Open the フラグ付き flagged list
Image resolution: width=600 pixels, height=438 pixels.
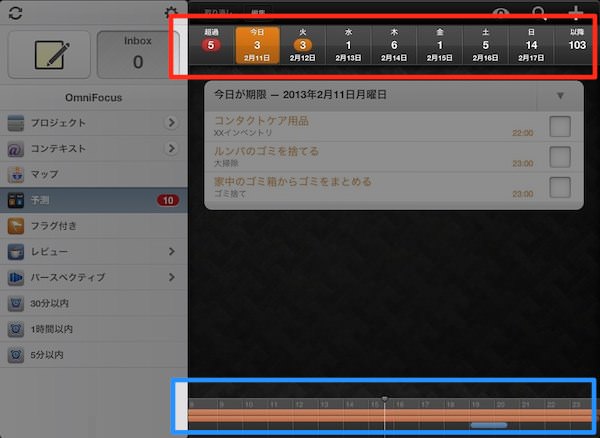[94, 226]
